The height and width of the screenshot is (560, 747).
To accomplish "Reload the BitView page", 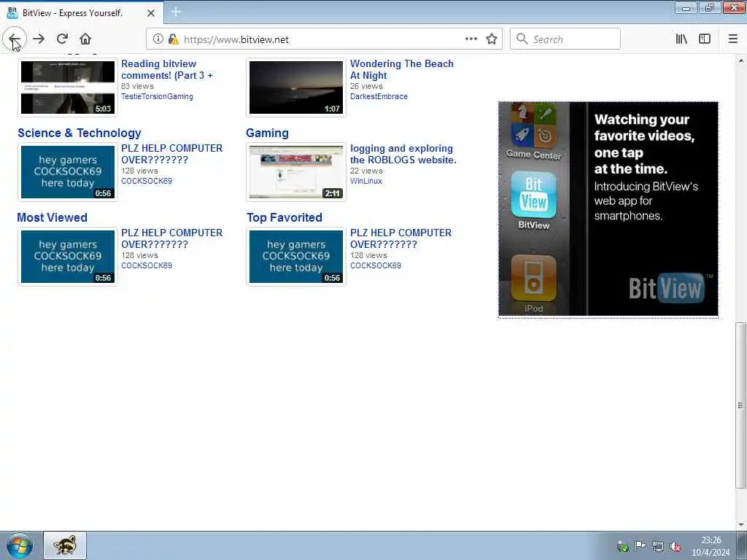I will [62, 39].
